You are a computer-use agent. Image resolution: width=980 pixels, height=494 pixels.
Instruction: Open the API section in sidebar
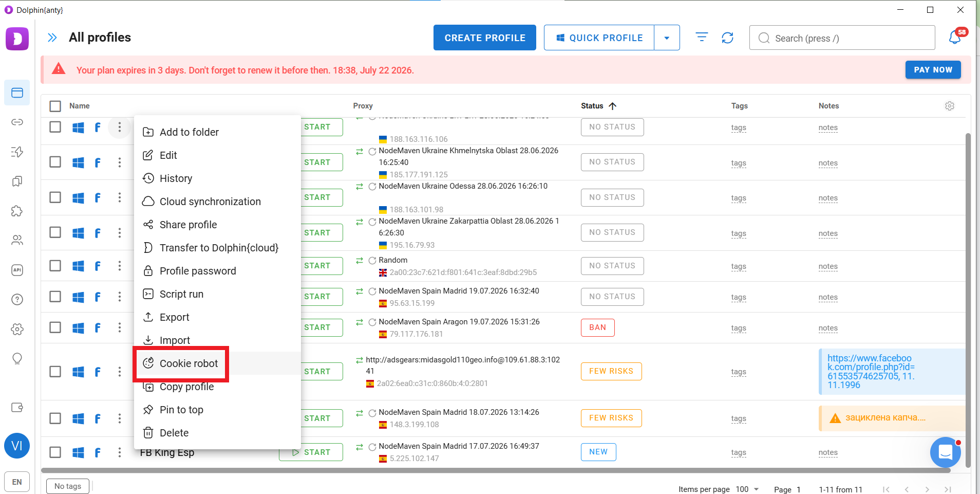coord(17,270)
